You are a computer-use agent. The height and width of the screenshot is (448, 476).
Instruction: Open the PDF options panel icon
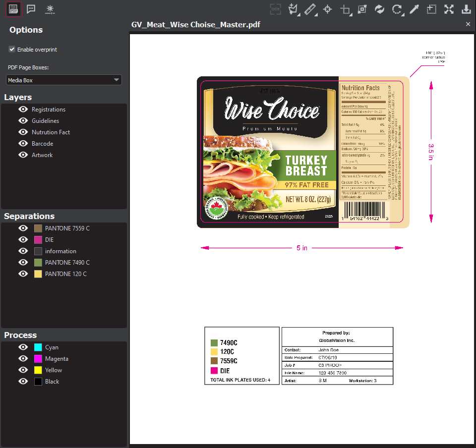[13, 9]
